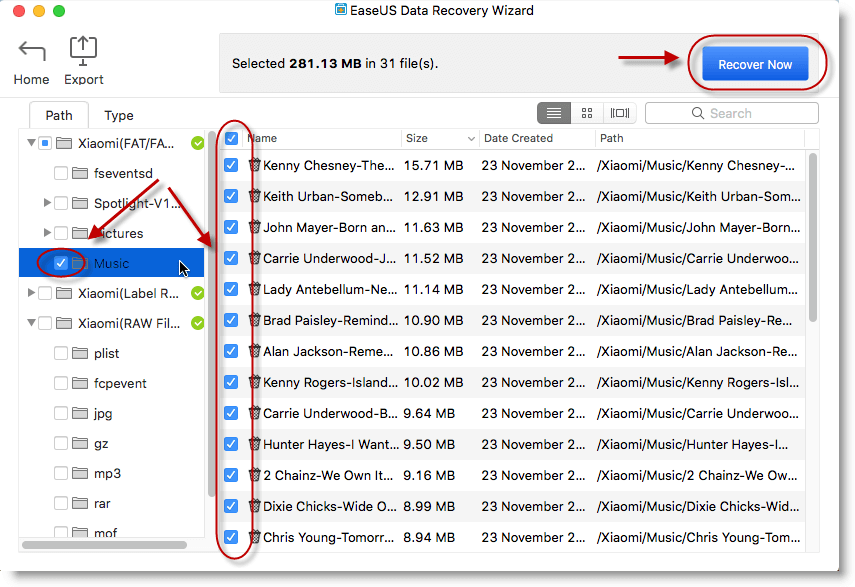Click green status badge on Xiaomi(Label R...

[197, 293]
